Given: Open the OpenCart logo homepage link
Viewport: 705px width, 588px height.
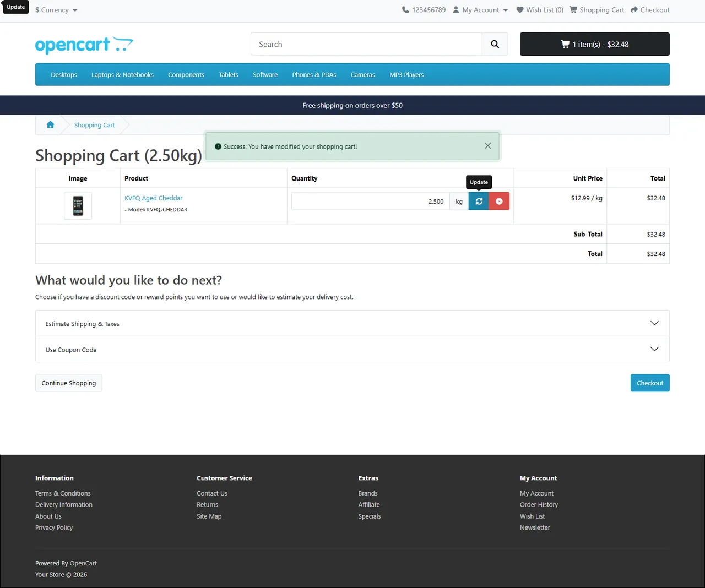Looking at the screenshot, I should click(84, 45).
